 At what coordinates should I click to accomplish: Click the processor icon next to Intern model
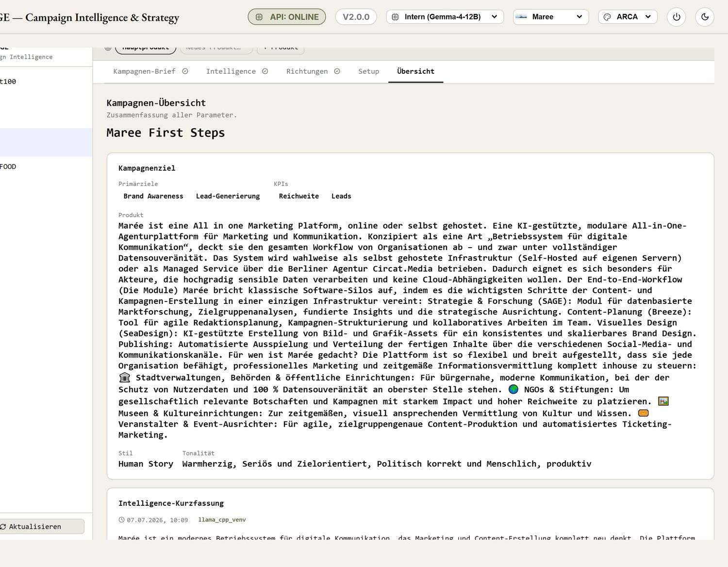tap(396, 17)
